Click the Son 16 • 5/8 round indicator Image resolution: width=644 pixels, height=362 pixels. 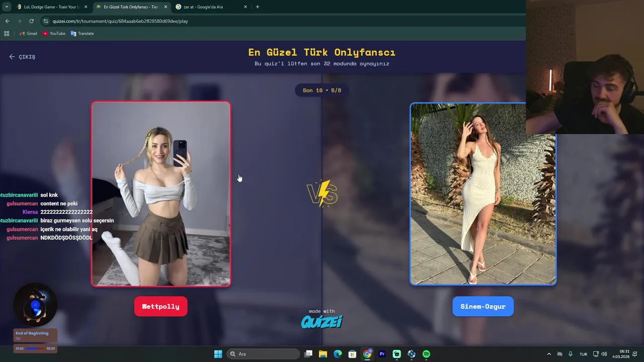(x=322, y=90)
